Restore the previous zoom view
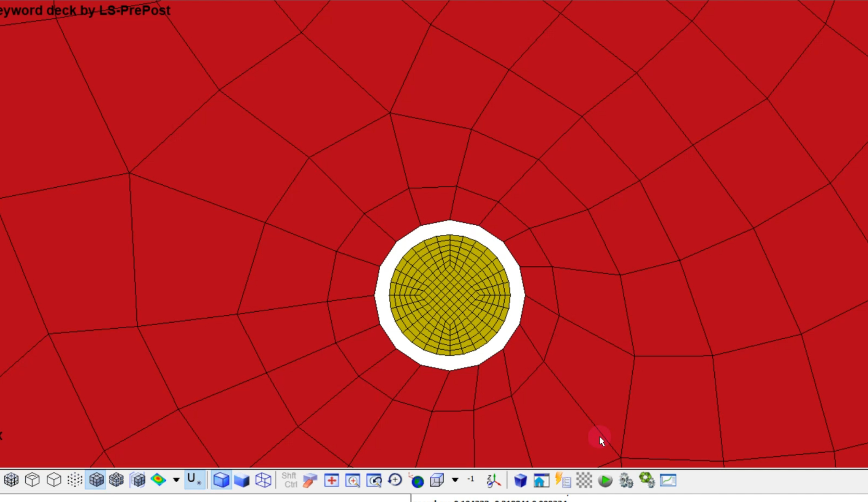 (x=374, y=480)
